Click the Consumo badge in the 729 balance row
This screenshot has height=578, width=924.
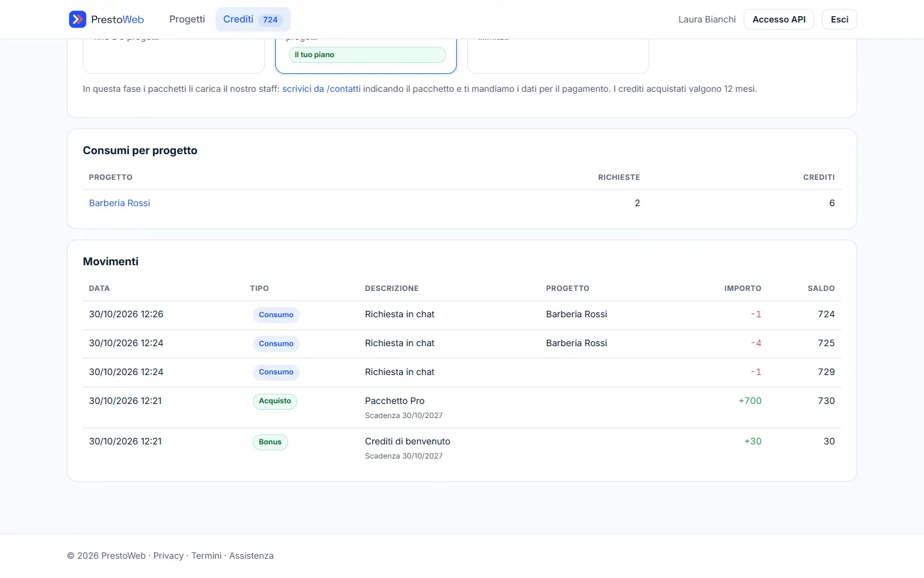click(276, 372)
